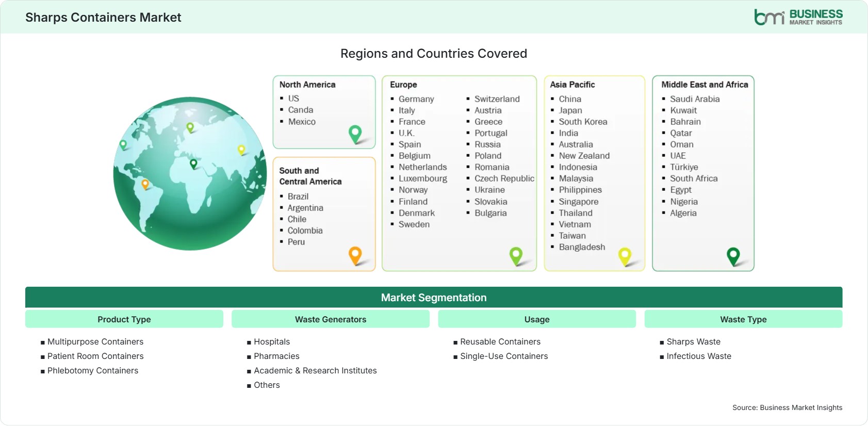Click the dark green pin on the globe's center
The width and height of the screenshot is (868, 426).
point(193,164)
